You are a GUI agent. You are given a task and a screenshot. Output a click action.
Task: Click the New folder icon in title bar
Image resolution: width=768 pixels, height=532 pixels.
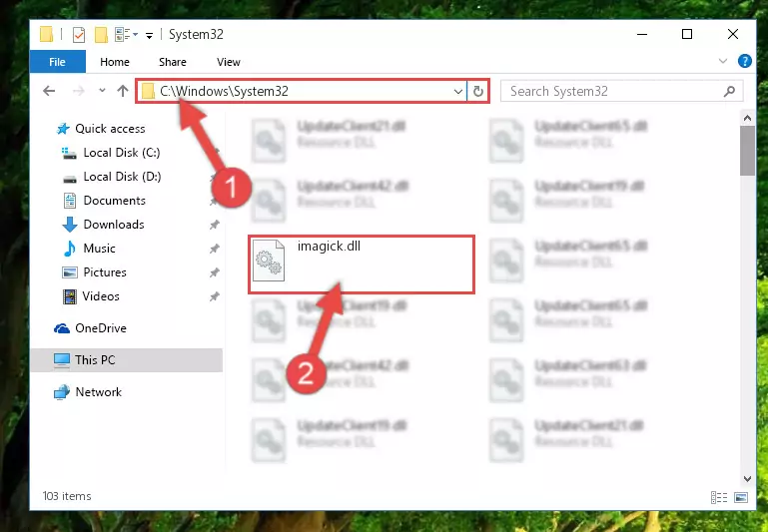(101, 34)
